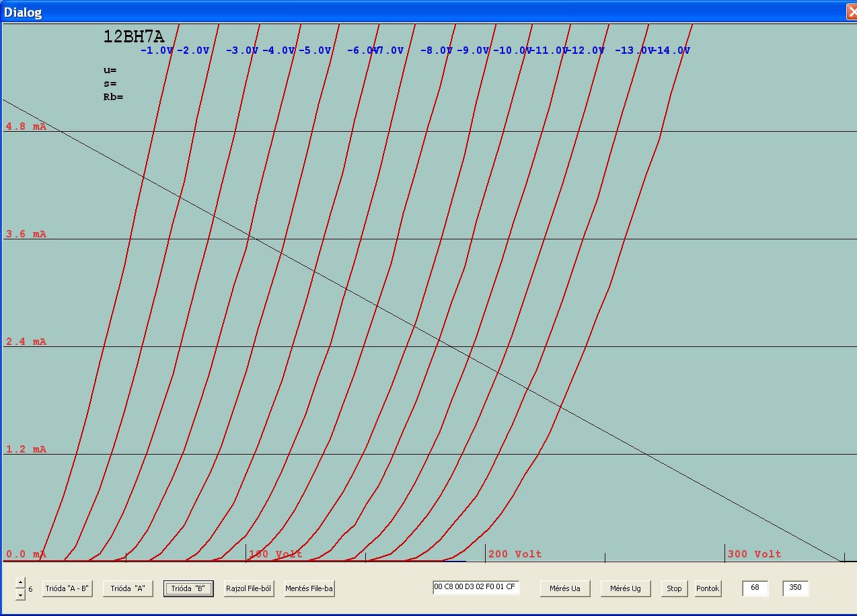The width and height of the screenshot is (857, 616).
Task: Click the -1.0V curve label
Action: point(157,50)
